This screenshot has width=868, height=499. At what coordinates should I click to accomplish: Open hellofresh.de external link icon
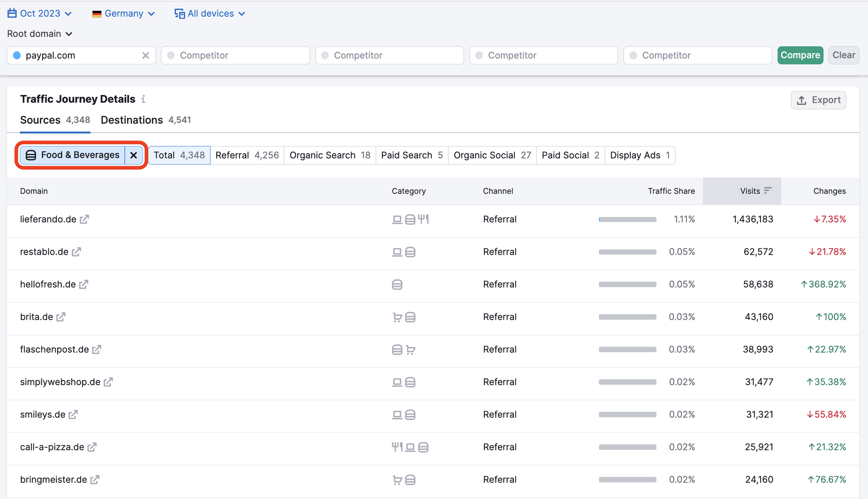pos(84,284)
